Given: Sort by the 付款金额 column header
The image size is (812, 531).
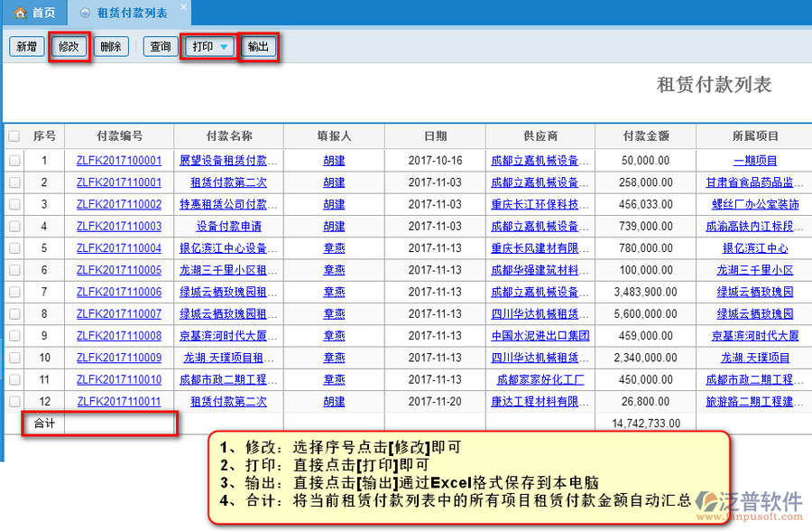Looking at the screenshot, I should [x=645, y=136].
